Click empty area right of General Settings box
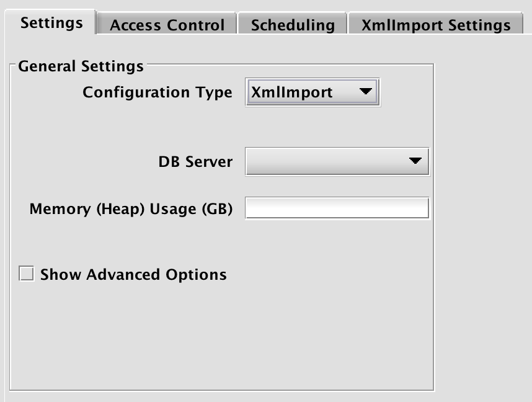 (x=484, y=217)
